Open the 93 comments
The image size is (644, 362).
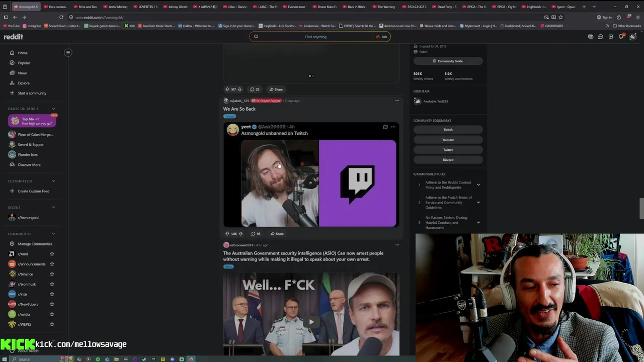[x=256, y=234]
